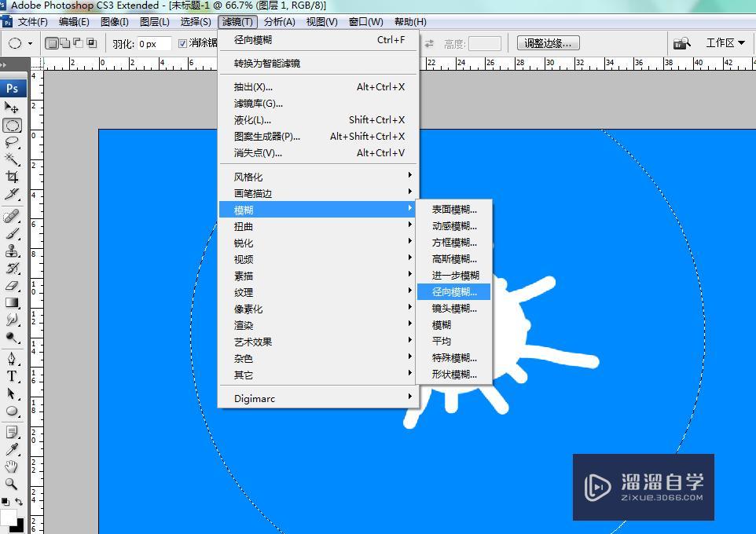The width and height of the screenshot is (756, 534).
Task: Open the 窗口 menu
Action: [365, 21]
